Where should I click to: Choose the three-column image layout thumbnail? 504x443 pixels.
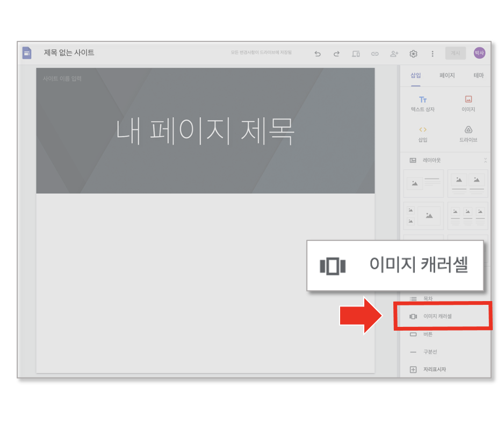(467, 216)
